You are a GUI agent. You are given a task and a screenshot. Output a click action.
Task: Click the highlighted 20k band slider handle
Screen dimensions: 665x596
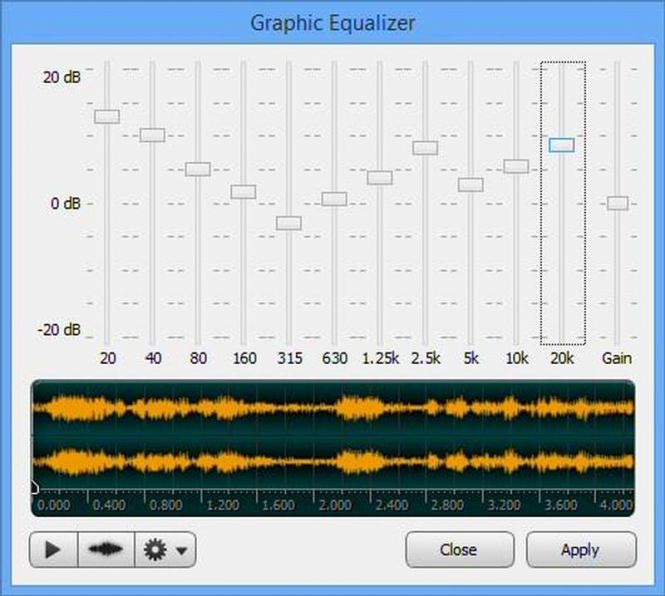(562, 145)
